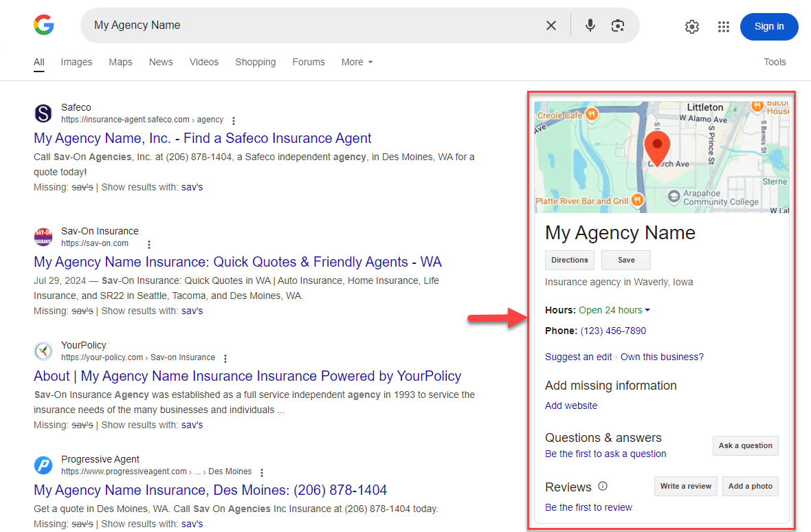
Task: Click Platte River Bar and Grill icon
Action: [x=637, y=200]
